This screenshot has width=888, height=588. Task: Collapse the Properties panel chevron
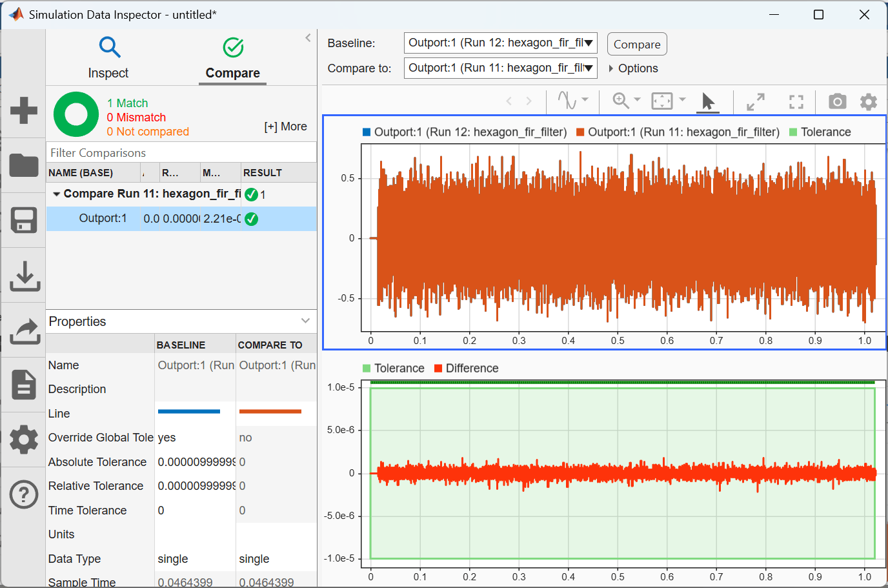click(x=305, y=321)
